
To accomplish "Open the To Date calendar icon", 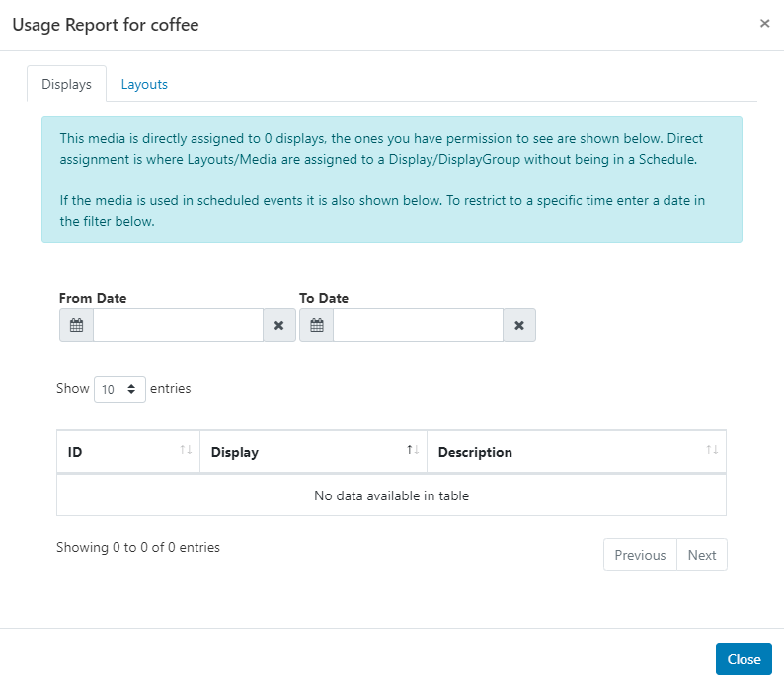I will [316, 325].
